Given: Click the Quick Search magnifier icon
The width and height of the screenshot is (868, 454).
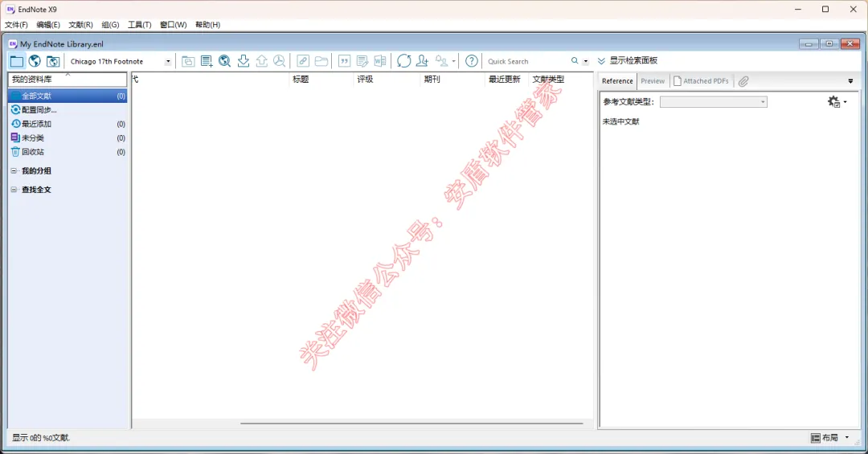Looking at the screenshot, I should [x=575, y=61].
